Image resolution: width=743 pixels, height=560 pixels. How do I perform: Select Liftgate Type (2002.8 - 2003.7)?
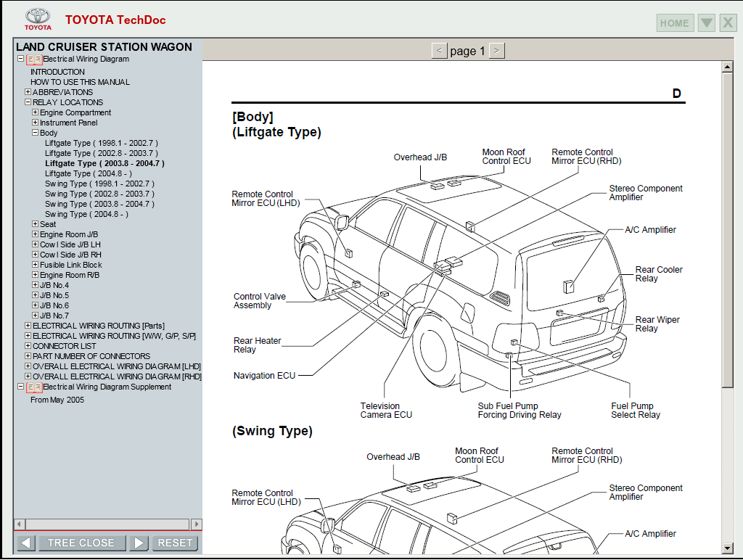[102, 154]
